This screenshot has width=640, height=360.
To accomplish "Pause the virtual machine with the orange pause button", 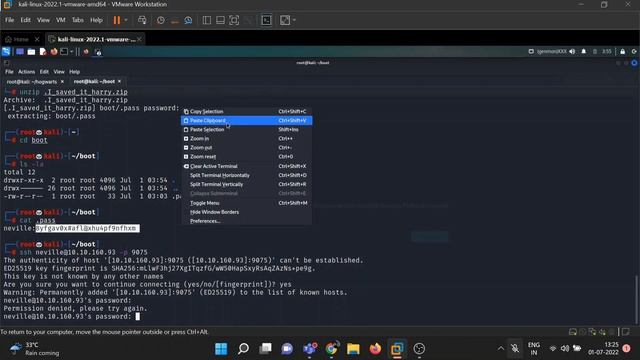I will click(117, 20).
